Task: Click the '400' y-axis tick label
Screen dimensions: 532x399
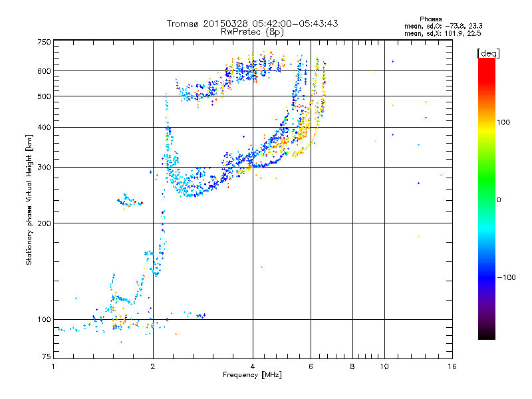Action: [44, 127]
